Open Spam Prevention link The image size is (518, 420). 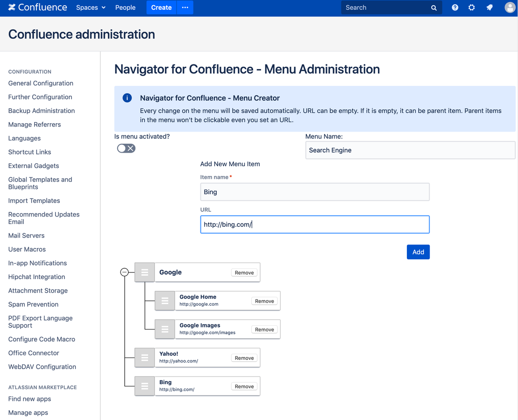[x=33, y=304]
